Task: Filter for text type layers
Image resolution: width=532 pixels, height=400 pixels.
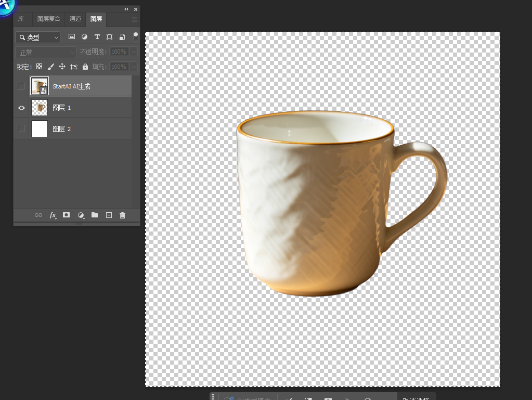Action: click(x=97, y=36)
